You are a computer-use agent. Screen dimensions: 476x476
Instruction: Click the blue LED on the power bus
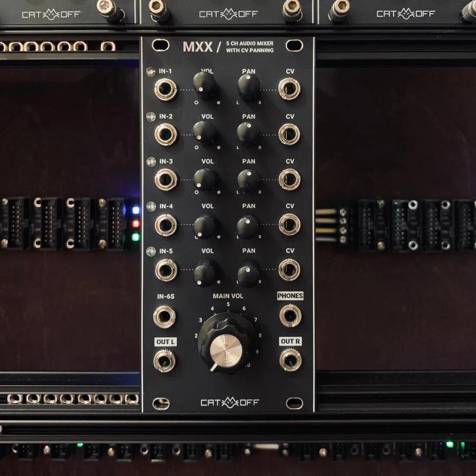click(x=135, y=210)
